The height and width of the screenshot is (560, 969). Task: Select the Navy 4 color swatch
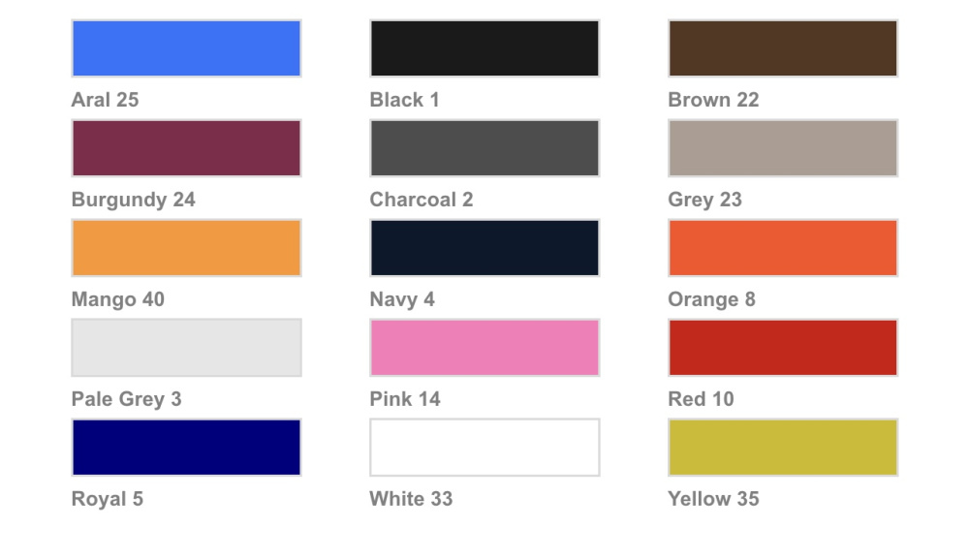[x=484, y=248]
